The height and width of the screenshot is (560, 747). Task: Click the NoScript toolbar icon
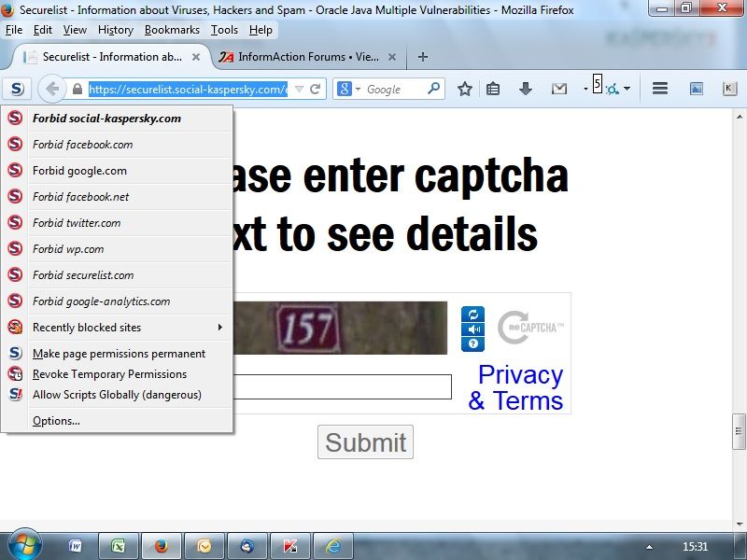17,89
